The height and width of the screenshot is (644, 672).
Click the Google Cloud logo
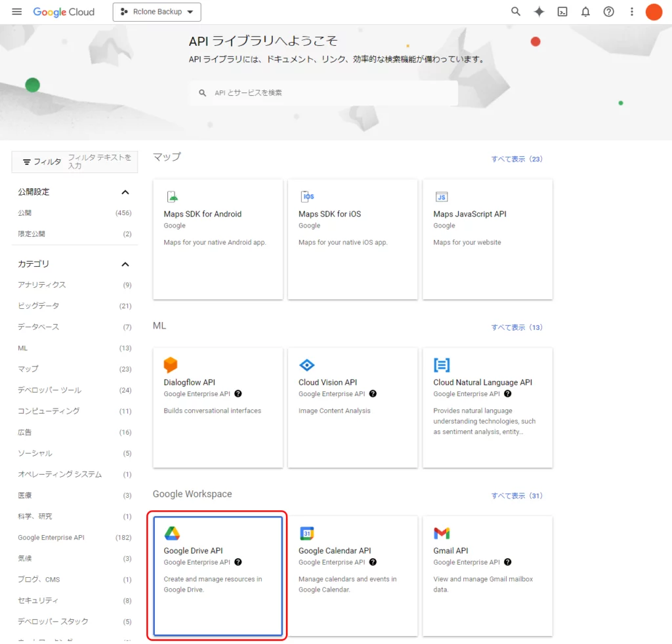coord(64,12)
